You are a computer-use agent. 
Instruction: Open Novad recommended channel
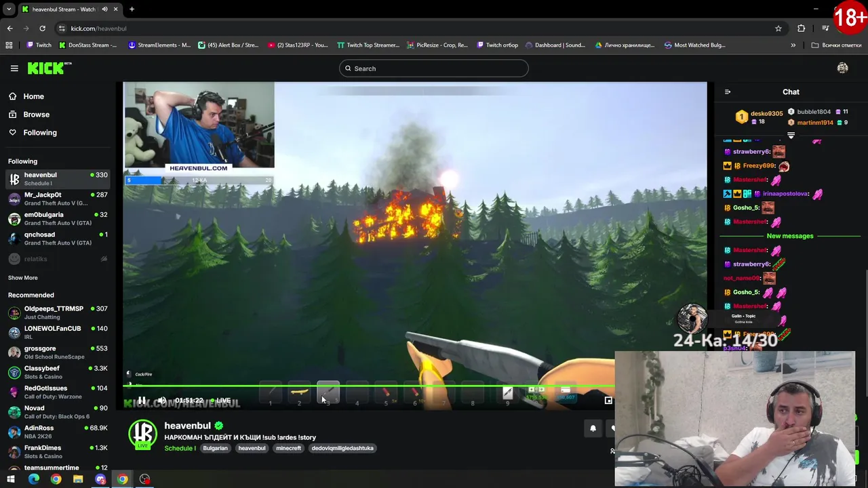pos(57,412)
